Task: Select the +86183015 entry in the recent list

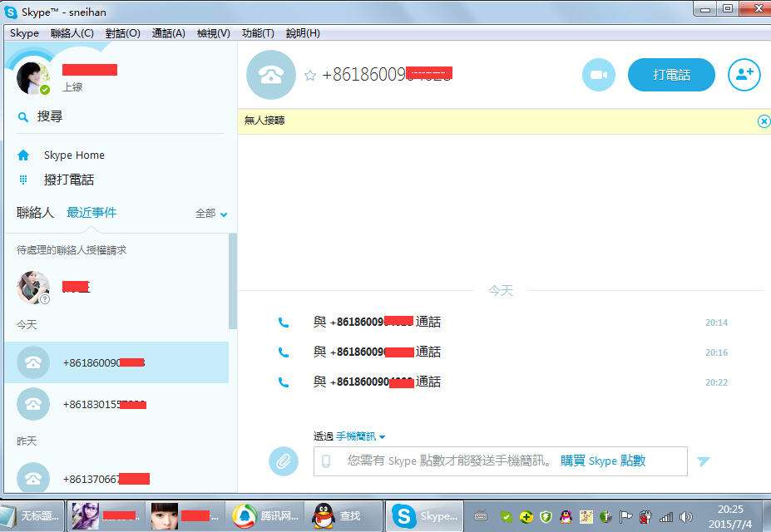Action: [116, 404]
